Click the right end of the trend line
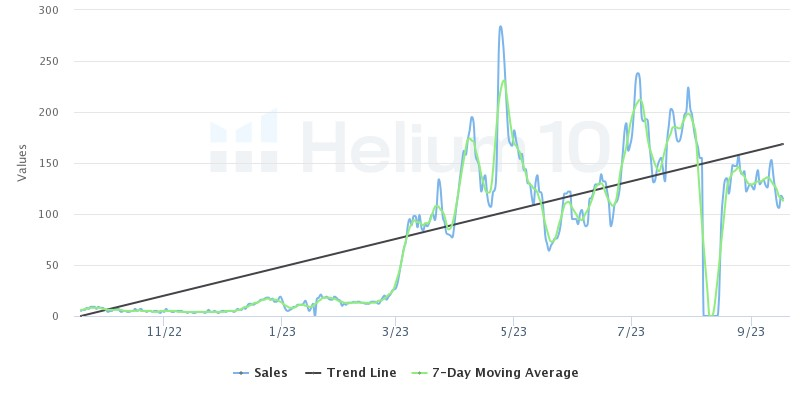 tap(783, 144)
